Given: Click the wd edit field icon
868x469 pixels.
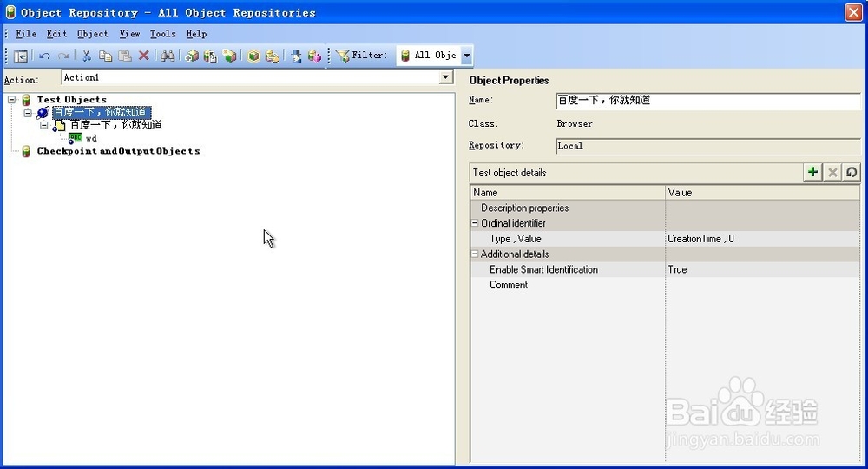Looking at the screenshot, I should coord(75,138).
